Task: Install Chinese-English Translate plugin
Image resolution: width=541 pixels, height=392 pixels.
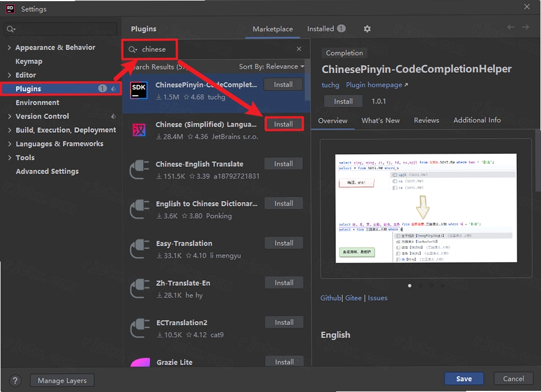Action: pos(284,164)
